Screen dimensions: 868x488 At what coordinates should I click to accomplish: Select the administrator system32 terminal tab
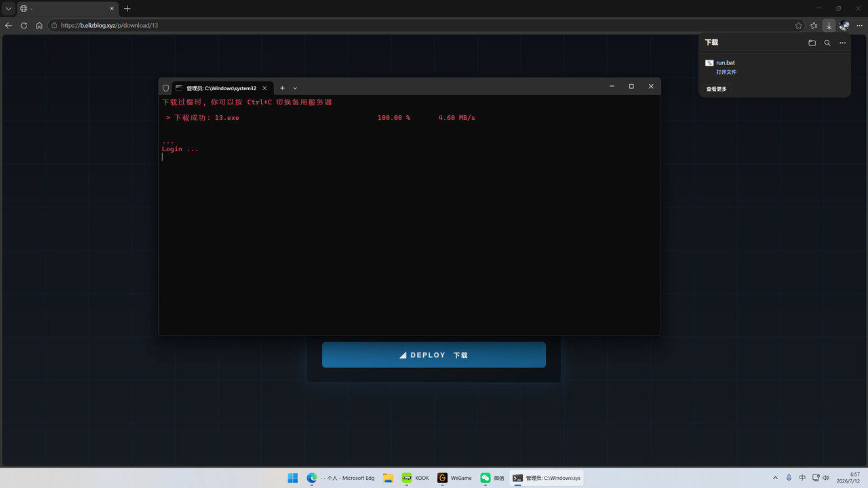[222, 88]
